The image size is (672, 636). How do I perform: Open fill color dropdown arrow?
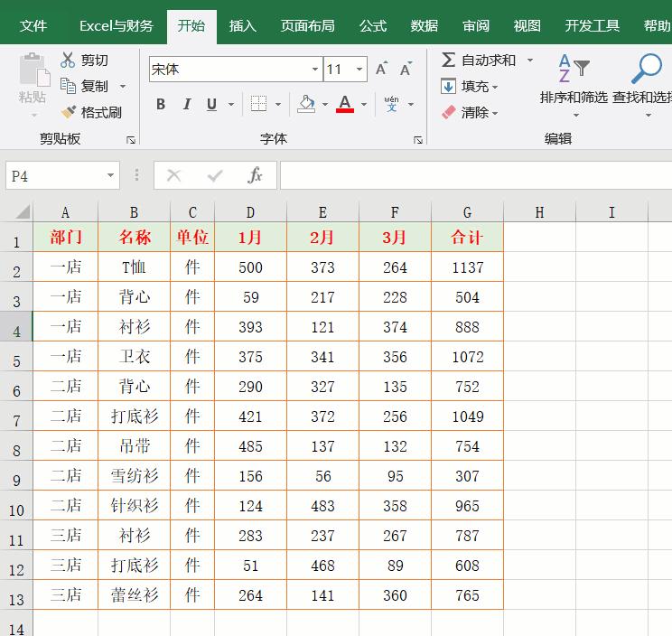pyautogui.click(x=325, y=104)
